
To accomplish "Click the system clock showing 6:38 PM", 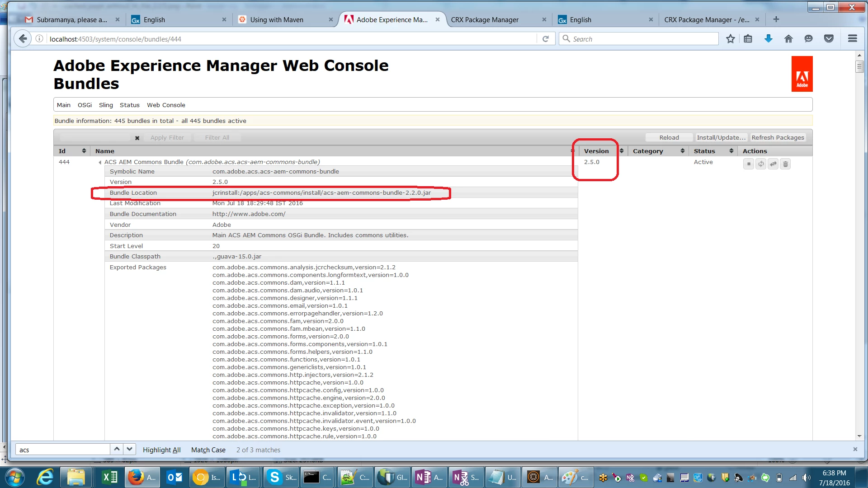I will [x=834, y=473].
